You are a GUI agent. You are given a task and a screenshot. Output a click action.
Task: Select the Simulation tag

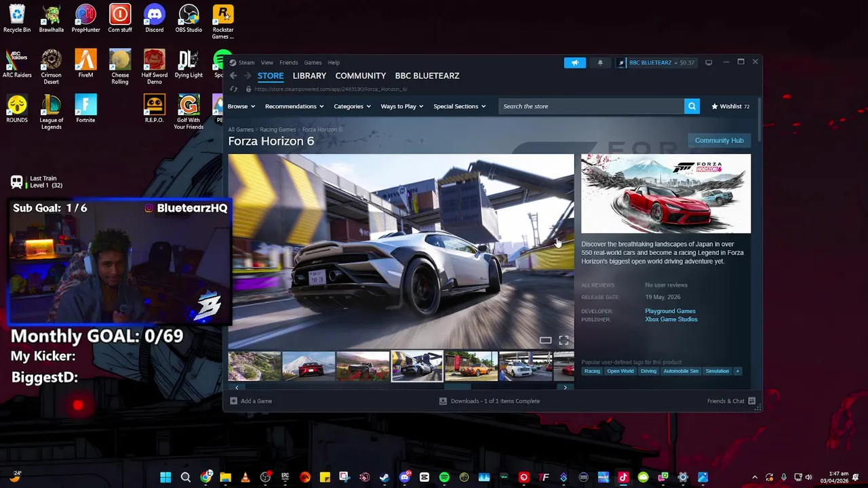[x=717, y=371]
